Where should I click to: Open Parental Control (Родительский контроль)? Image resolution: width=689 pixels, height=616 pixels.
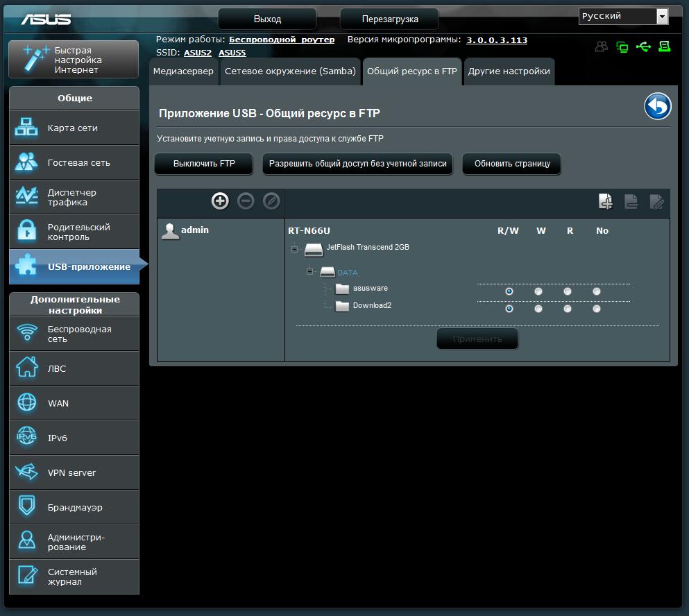point(74,232)
